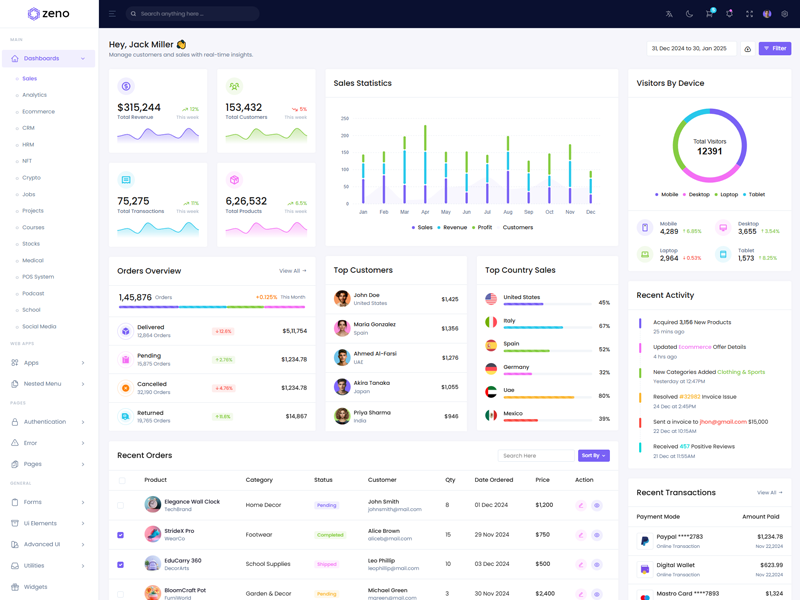Open the Sort By dropdown
This screenshot has height=600, width=800.
click(x=593, y=456)
